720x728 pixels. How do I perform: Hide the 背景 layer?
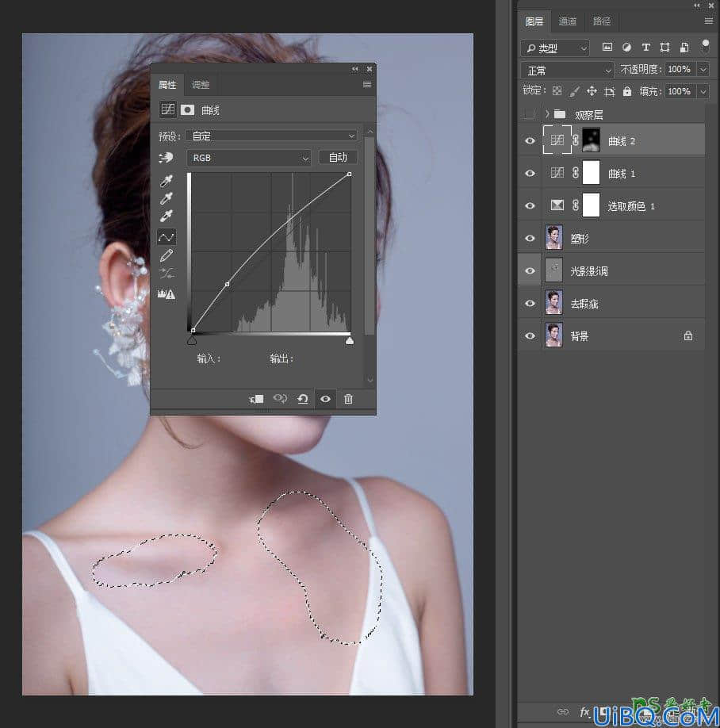pyautogui.click(x=530, y=335)
